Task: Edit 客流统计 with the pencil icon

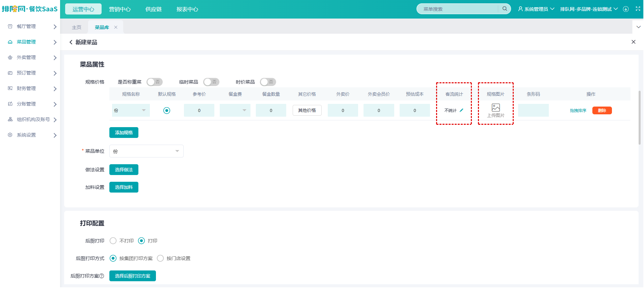Action: 461,110
